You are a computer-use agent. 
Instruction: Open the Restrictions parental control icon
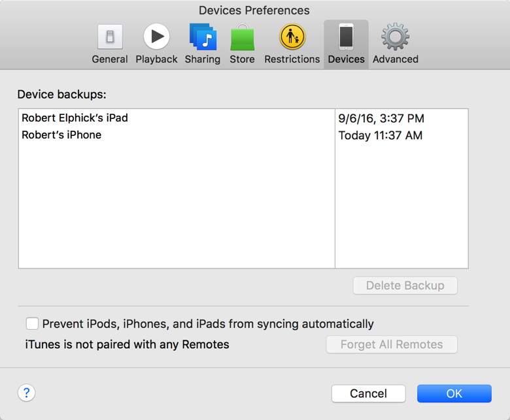[x=292, y=37]
